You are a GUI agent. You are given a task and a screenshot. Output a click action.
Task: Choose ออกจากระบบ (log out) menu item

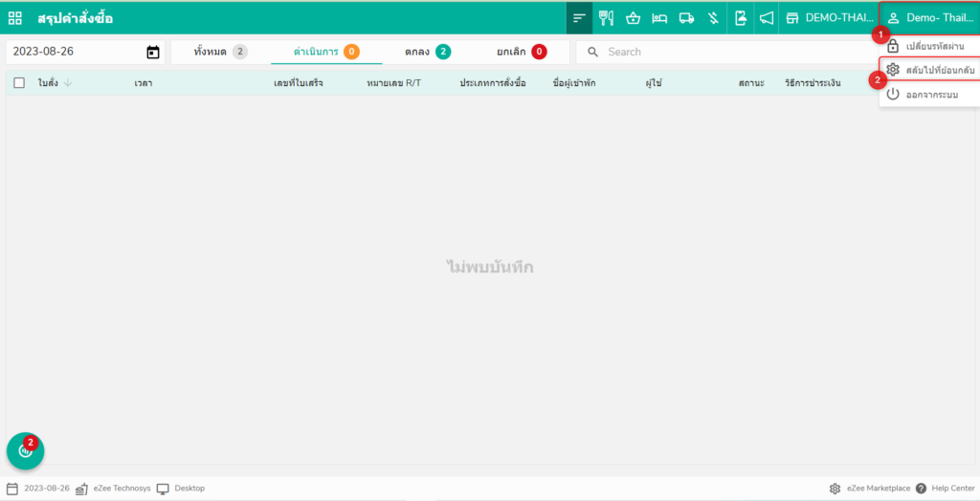[929, 95]
